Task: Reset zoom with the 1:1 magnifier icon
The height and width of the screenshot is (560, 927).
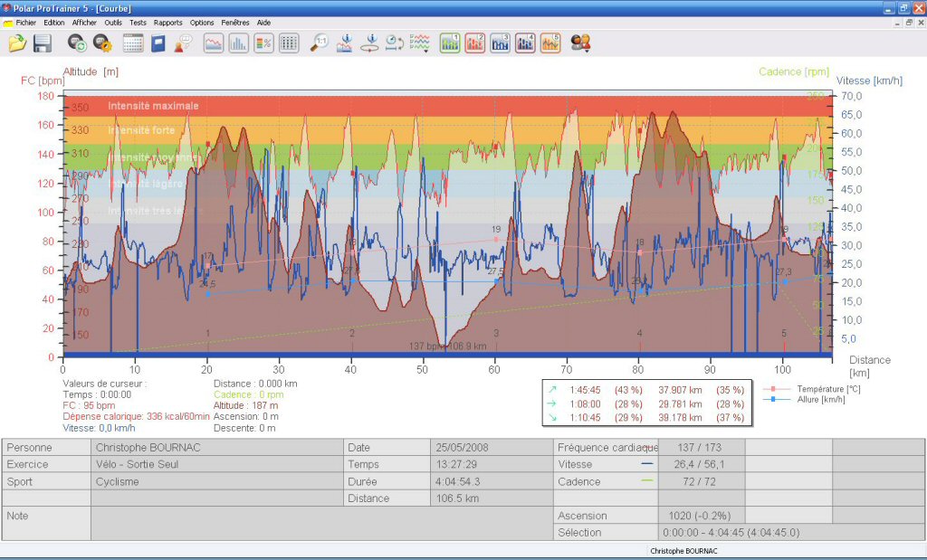Action: pos(320,43)
